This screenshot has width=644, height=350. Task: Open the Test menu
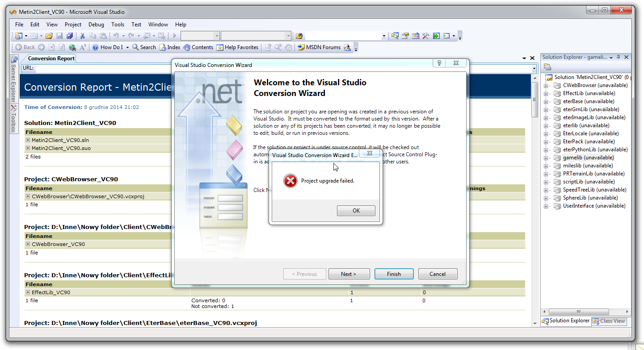[x=136, y=25]
